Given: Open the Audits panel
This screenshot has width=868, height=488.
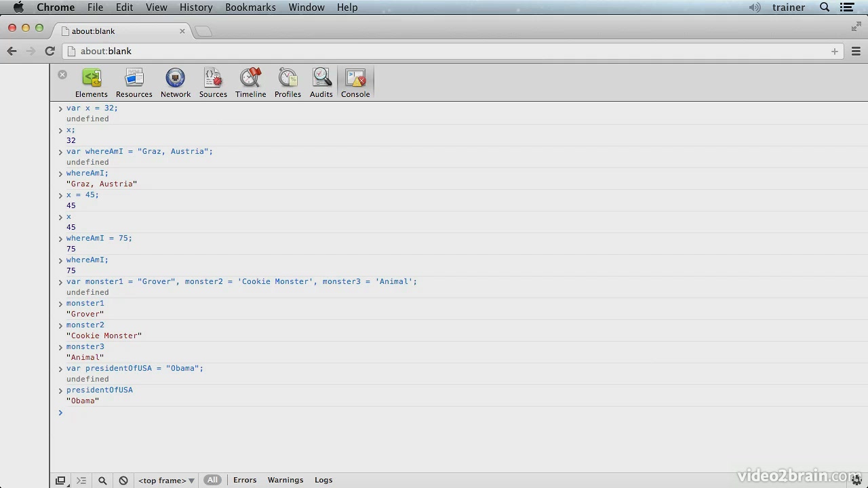Looking at the screenshot, I should click(321, 83).
